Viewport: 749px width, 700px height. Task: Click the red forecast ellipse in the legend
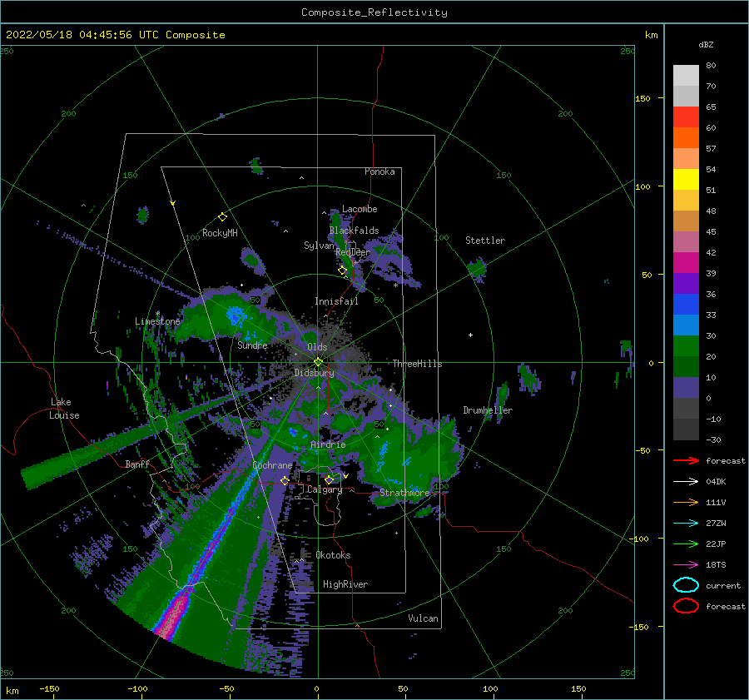pos(686,606)
